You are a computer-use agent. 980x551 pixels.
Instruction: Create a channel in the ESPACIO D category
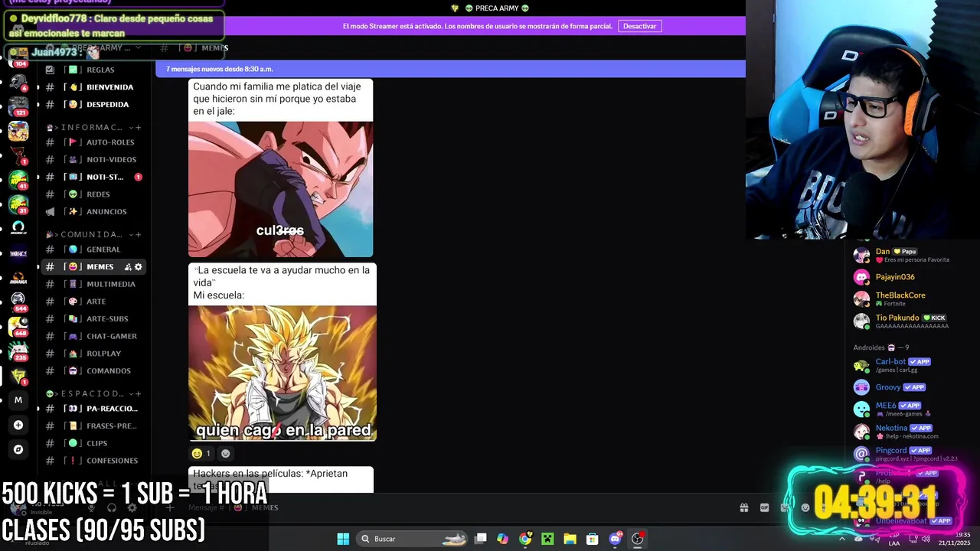click(139, 393)
